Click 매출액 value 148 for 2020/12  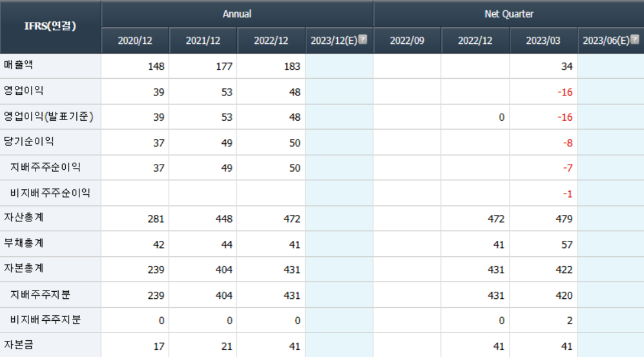156,66
